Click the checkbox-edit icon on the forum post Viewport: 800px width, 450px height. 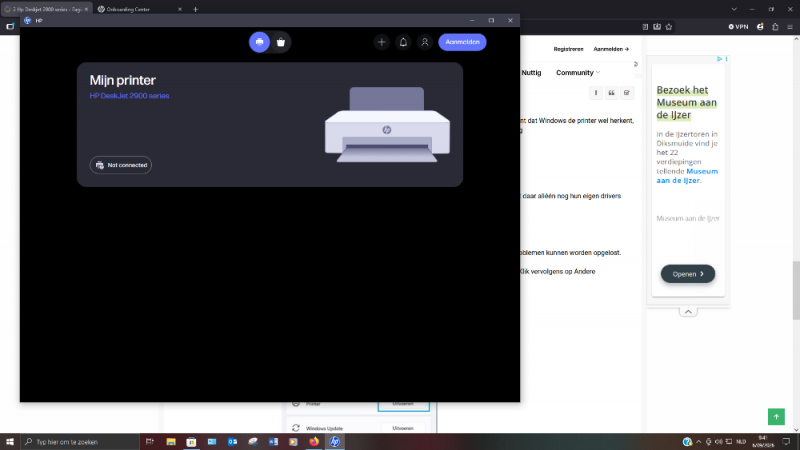pyautogui.click(x=627, y=93)
